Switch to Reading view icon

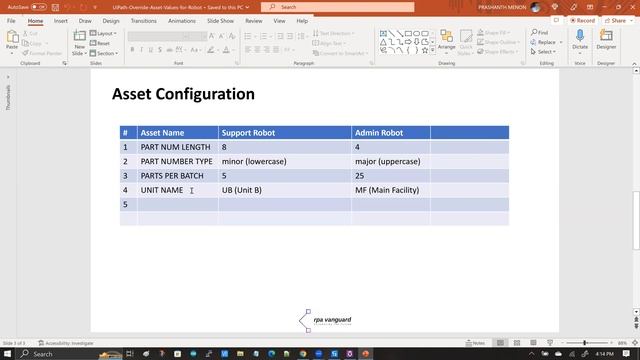pos(533,343)
